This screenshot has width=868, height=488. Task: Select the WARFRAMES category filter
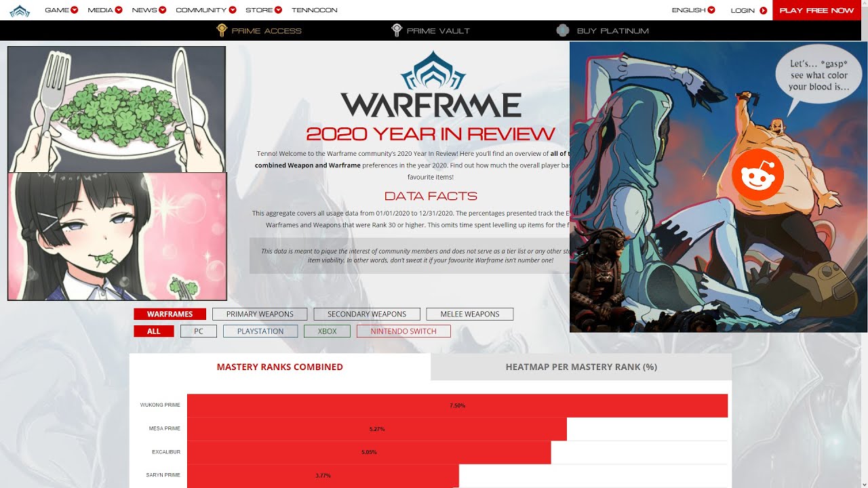[170, 314]
